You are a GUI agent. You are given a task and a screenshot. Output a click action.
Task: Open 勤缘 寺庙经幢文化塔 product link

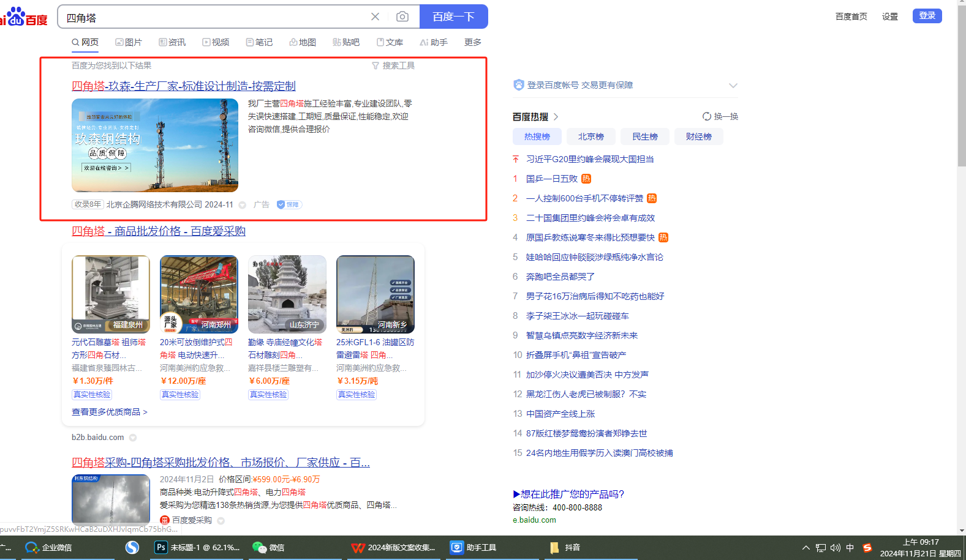click(x=285, y=348)
